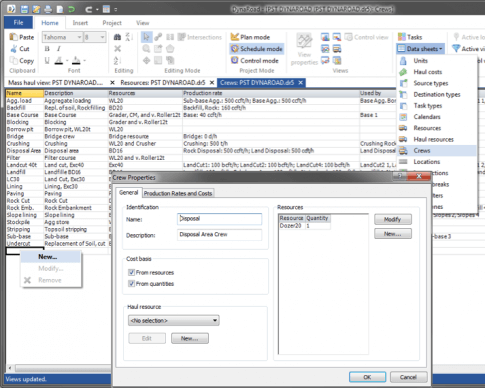
Task: Choose Locations from Data sheets menu
Action: [x=437, y=162]
